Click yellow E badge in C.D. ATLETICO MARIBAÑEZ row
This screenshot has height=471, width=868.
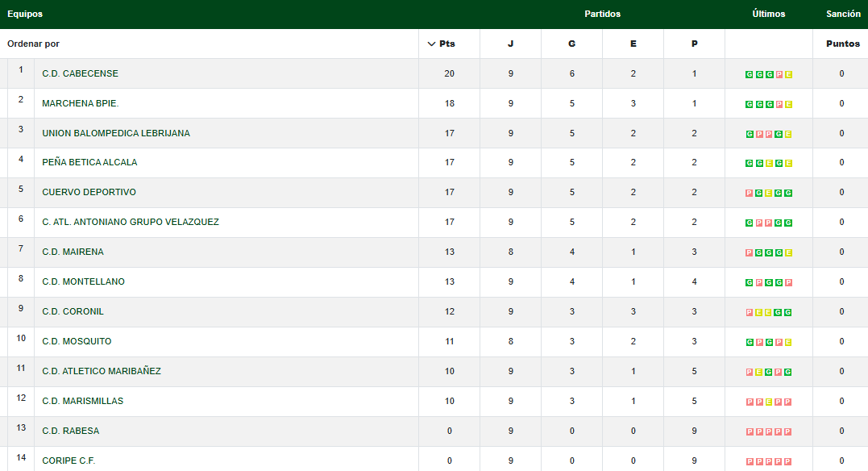[759, 372]
